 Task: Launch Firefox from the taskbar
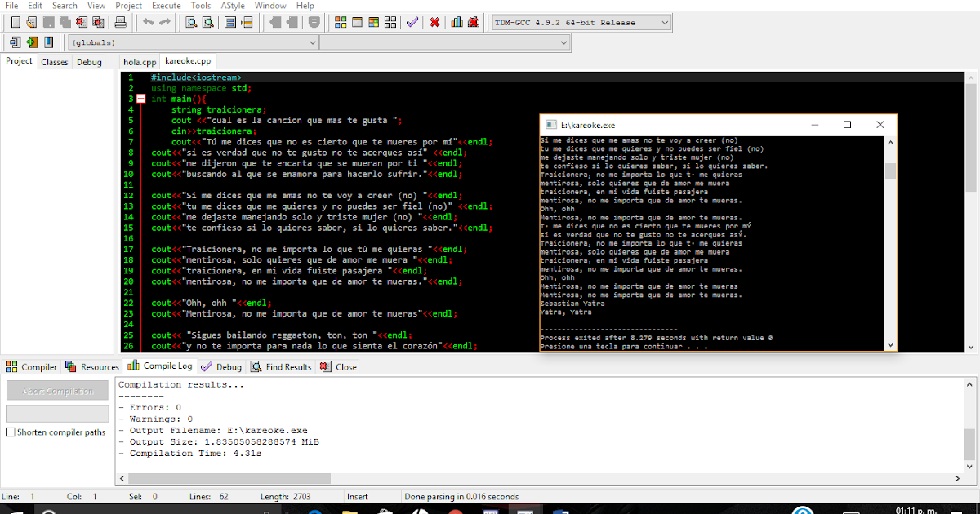[x=454, y=509]
